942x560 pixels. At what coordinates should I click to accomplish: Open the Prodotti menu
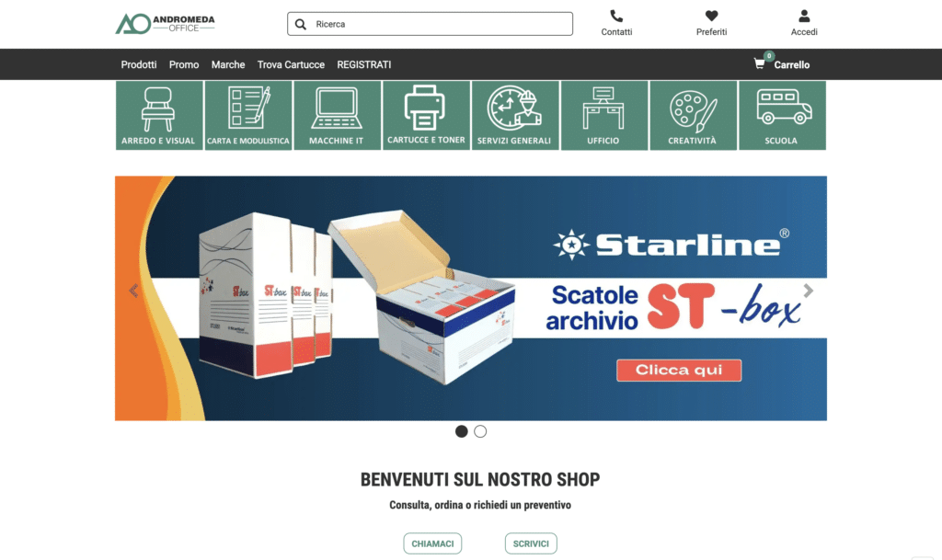point(139,64)
